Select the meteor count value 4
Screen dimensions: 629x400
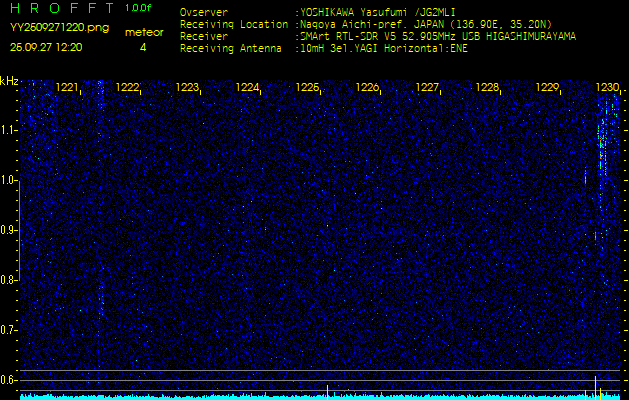coord(143,47)
